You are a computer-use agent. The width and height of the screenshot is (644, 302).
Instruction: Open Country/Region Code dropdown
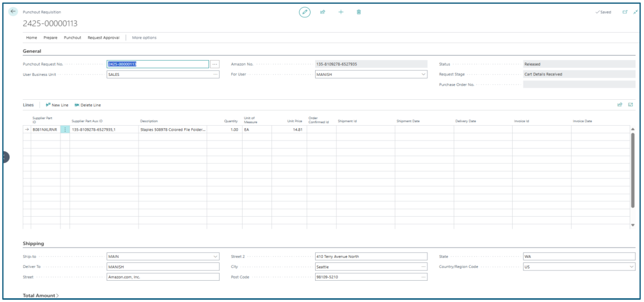631,267
